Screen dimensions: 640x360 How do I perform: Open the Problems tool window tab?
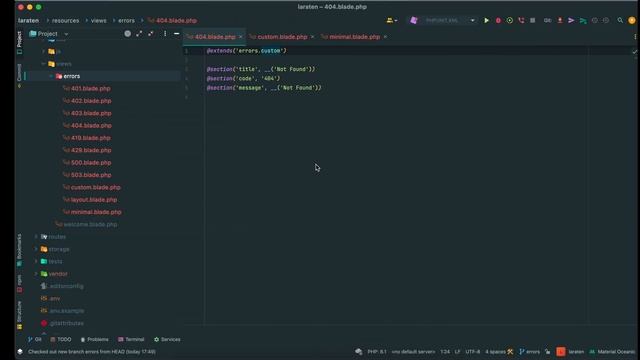(x=94, y=339)
